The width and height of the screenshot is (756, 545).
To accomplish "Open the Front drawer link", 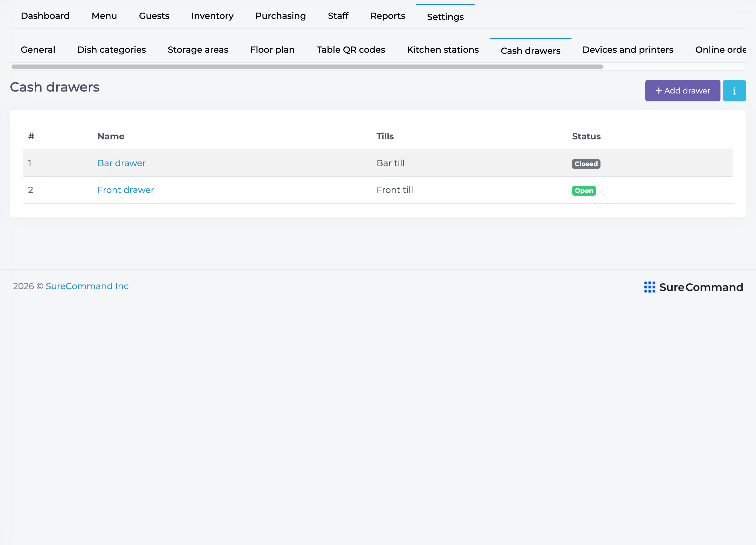I will point(126,190).
